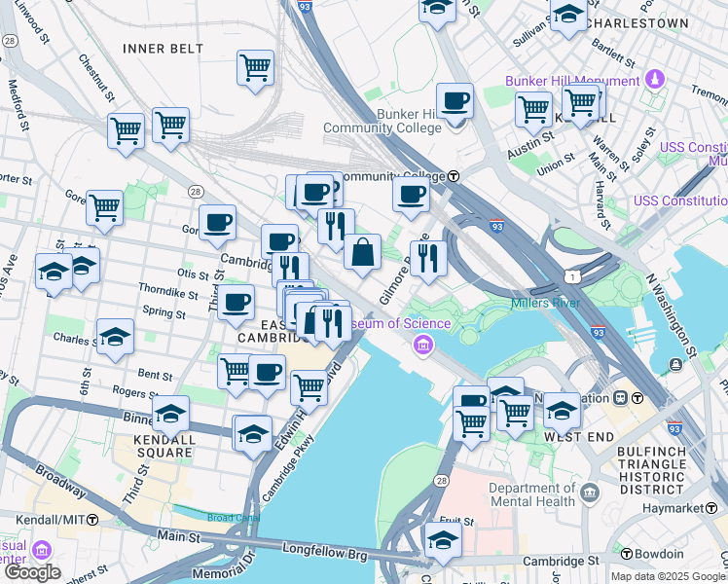Select the ferry dock icon near N Washington St

tap(676, 365)
